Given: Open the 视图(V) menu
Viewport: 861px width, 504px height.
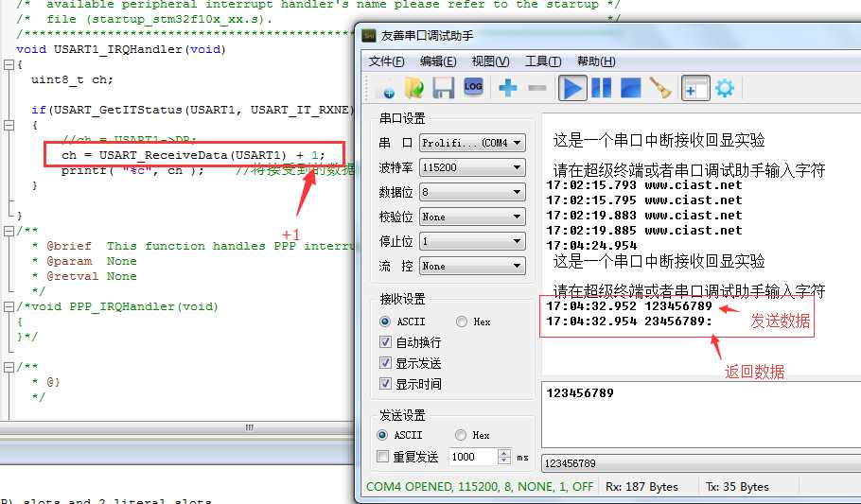Looking at the screenshot, I should pyautogui.click(x=490, y=61).
